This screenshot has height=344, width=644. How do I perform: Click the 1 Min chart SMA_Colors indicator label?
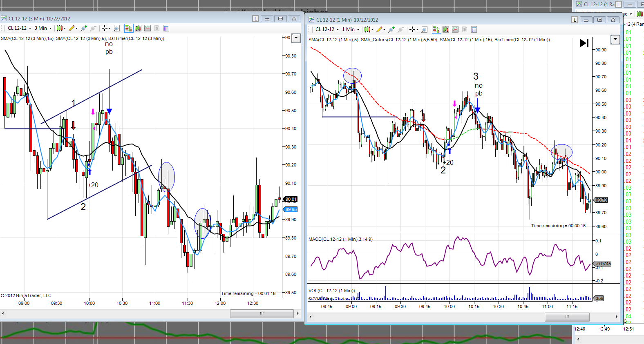tap(399, 40)
